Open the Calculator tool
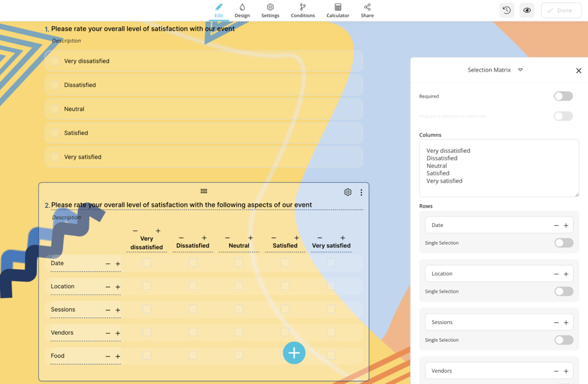Image resolution: width=588 pixels, height=384 pixels. 338,10
